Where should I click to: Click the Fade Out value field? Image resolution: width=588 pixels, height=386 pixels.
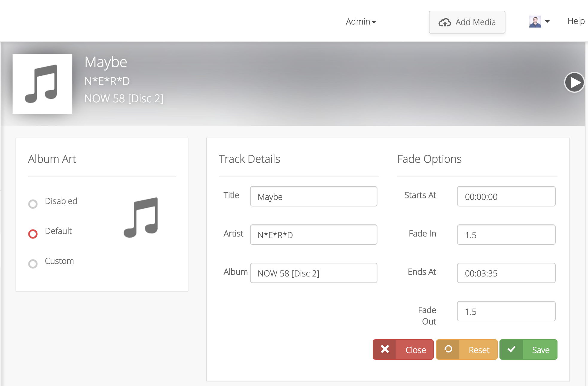(506, 311)
